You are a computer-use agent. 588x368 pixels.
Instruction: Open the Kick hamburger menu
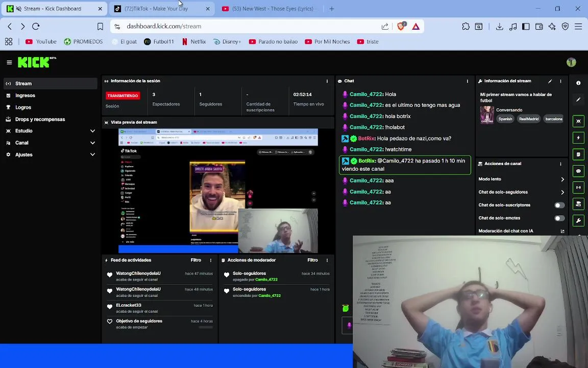click(9, 62)
